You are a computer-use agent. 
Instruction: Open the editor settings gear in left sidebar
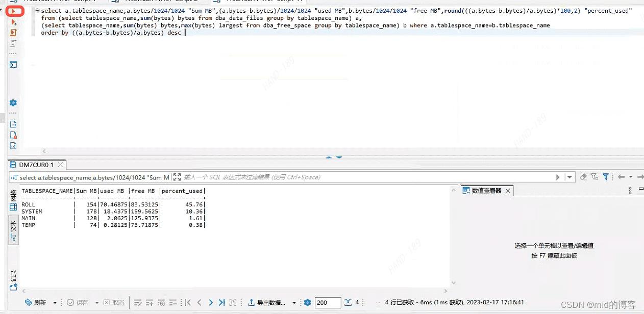14,103
